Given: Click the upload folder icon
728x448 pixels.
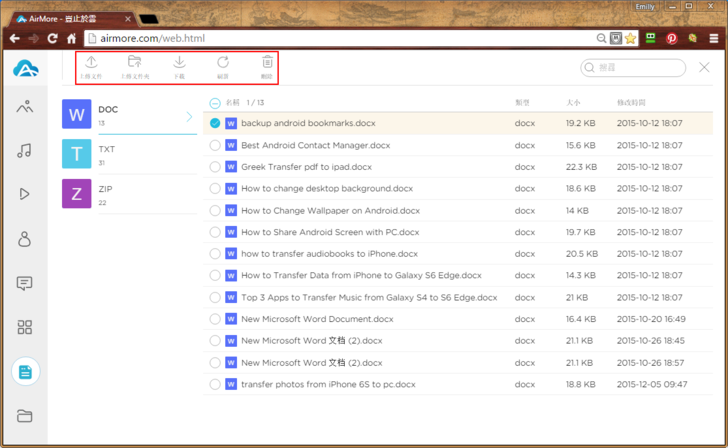Looking at the screenshot, I should 135,65.
